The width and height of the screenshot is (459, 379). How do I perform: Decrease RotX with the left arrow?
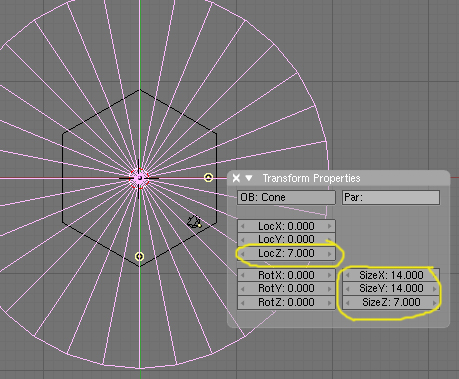click(242, 275)
